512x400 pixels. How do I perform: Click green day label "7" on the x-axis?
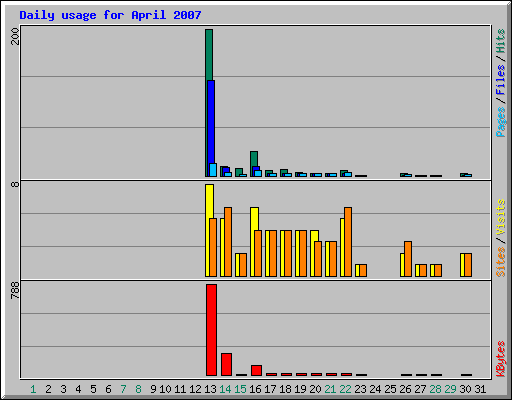pos(123,389)
